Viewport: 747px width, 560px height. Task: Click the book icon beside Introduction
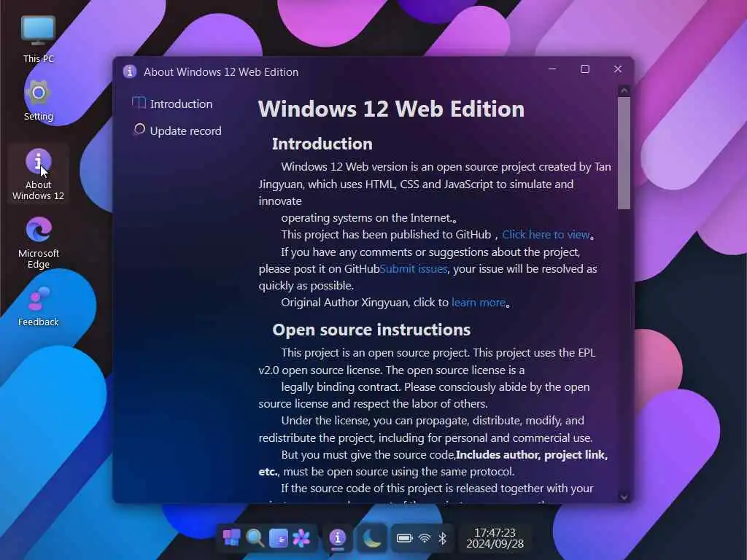pyautogui.click(x=139, y=102)
